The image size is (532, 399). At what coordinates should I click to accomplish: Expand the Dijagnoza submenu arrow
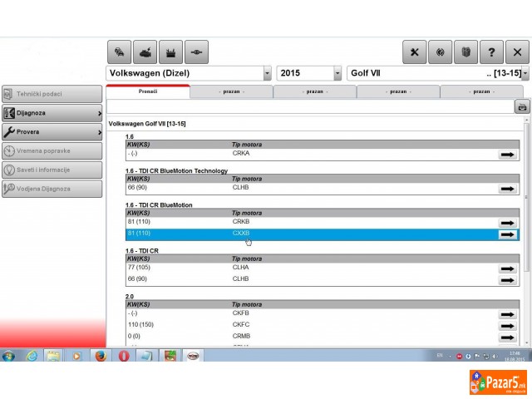[x=100, y=113]
